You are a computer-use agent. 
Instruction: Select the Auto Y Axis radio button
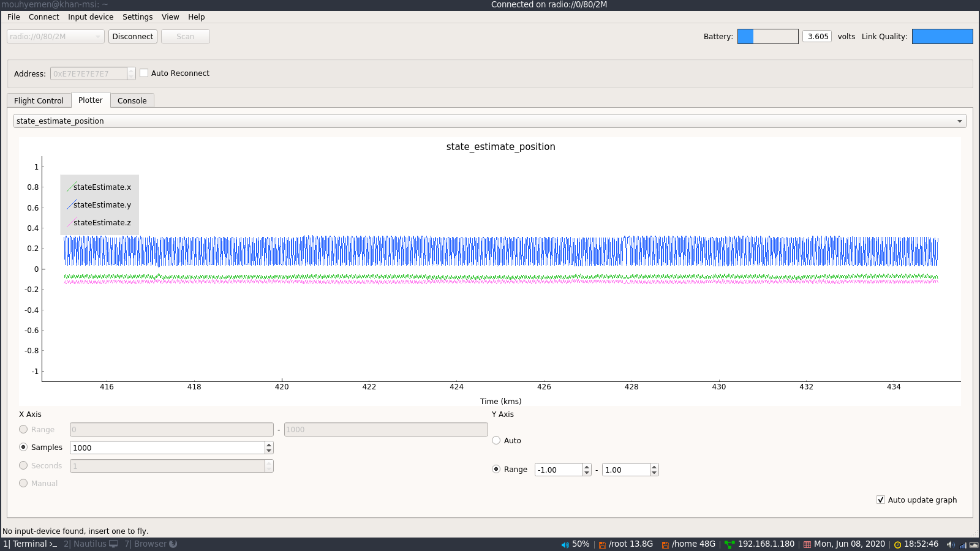(496, 440)
